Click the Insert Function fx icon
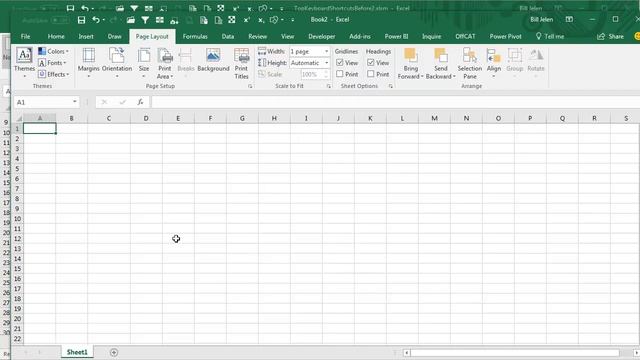 pos(140,102)
